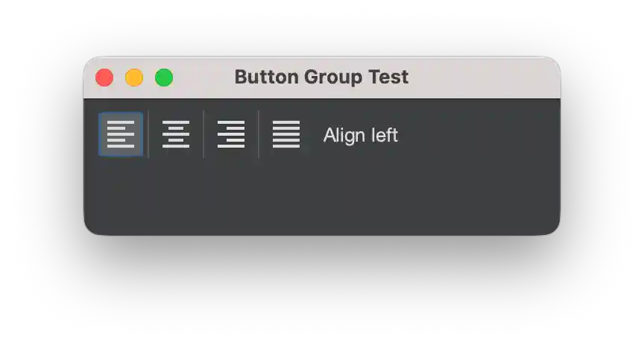Click empty dark area below alignment buttons
Image resolution: width=644 pixels, height=346 pixels.
[321, 198]
